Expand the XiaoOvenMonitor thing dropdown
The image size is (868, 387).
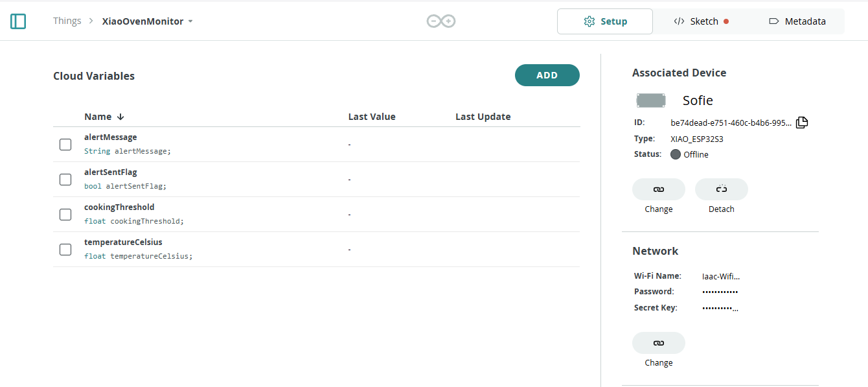pos(190,21)
